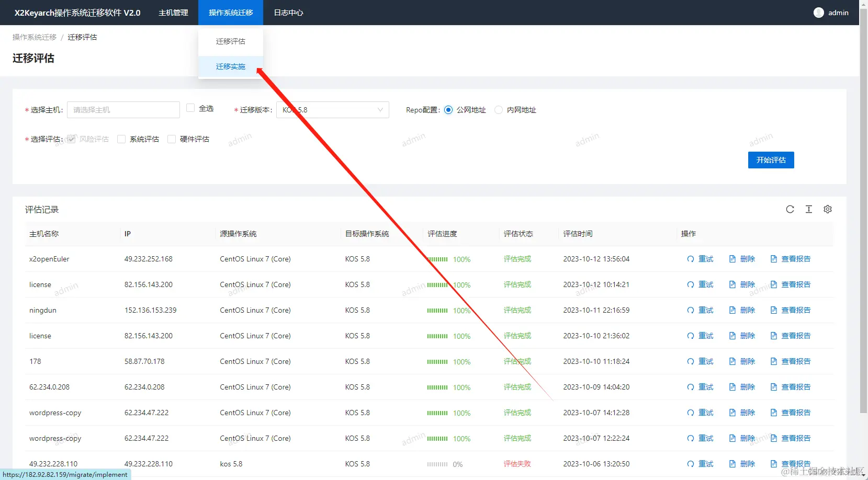
Task: Click source OS cell kos 5.8
Action: (x=231, y=464)
